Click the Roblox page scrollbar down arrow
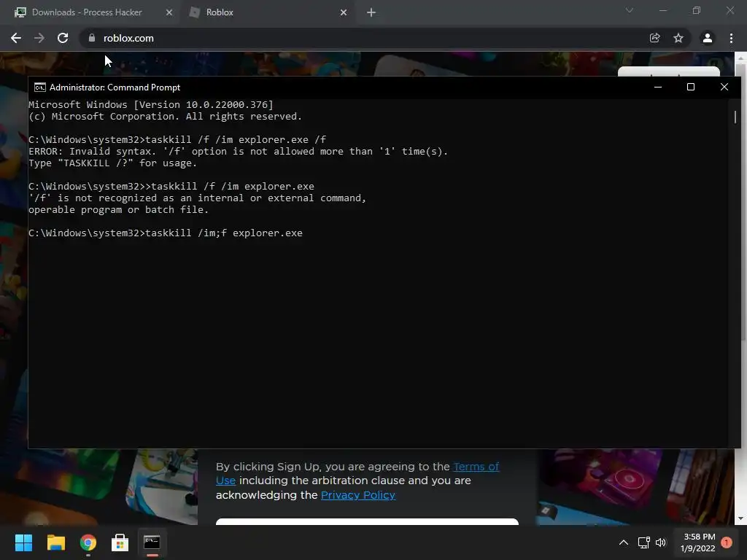 point(741,518)
